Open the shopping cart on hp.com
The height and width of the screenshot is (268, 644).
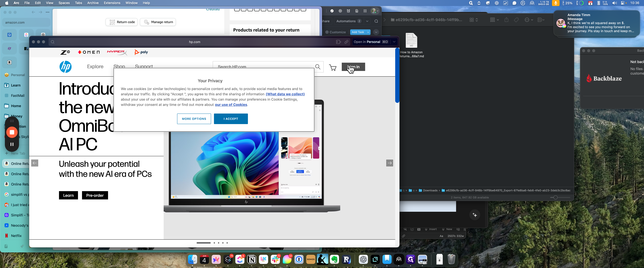tap(332, 67)
